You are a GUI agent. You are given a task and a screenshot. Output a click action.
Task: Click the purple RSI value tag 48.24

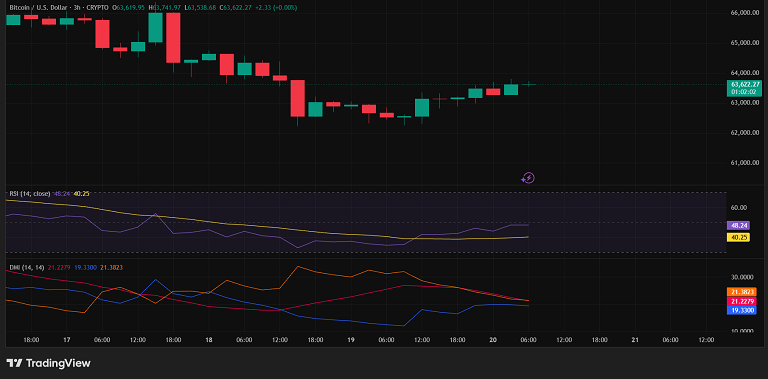tap(742, 226)
